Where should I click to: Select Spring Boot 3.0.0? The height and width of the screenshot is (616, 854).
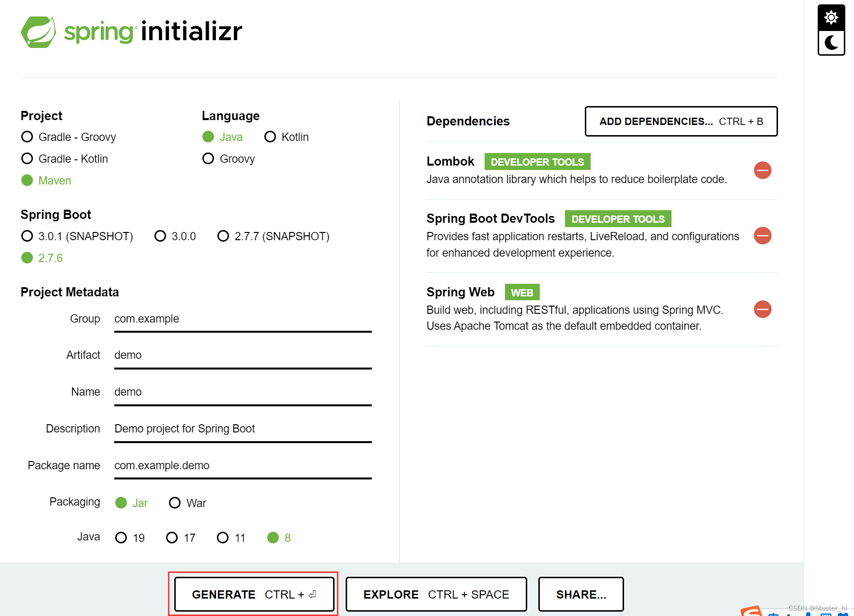(x=175, y=236)
